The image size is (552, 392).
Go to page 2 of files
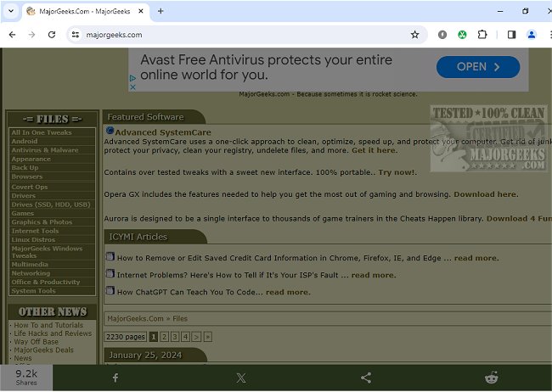(164, 337)
